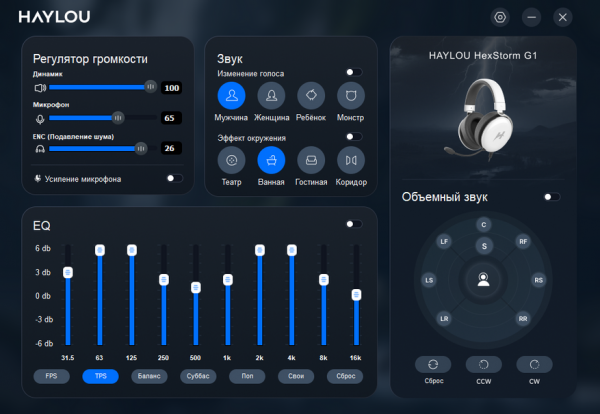Open the settings gear icon

pos(500,17)
